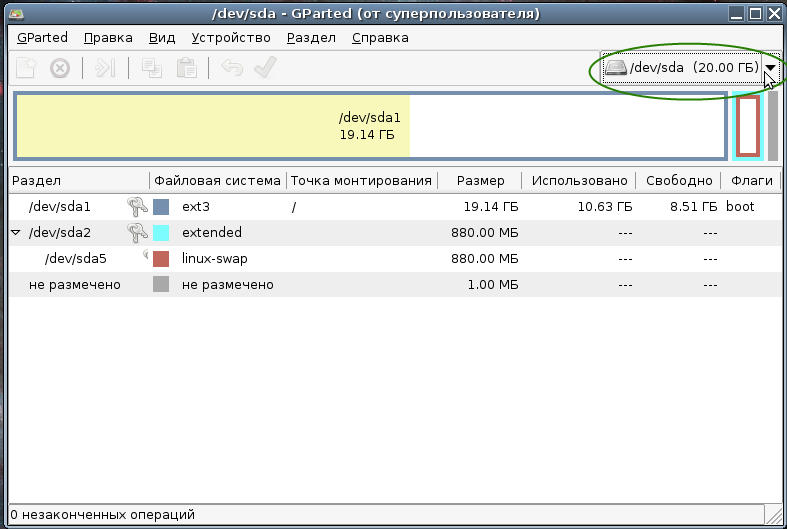
Task: Select the gray unallocated block in disk graphic
Action: click(773, 126)
